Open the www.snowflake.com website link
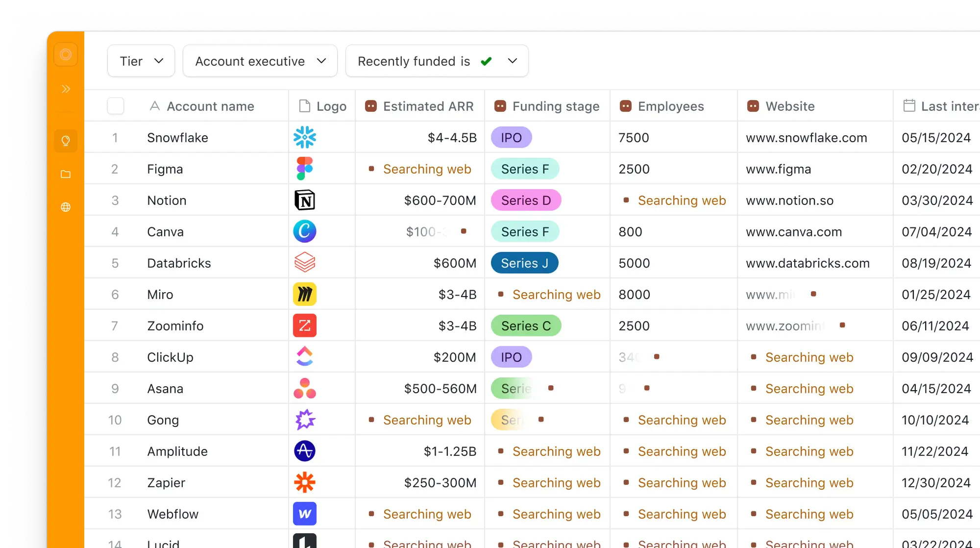Screen dimensions: 980x548 (807, 138)
